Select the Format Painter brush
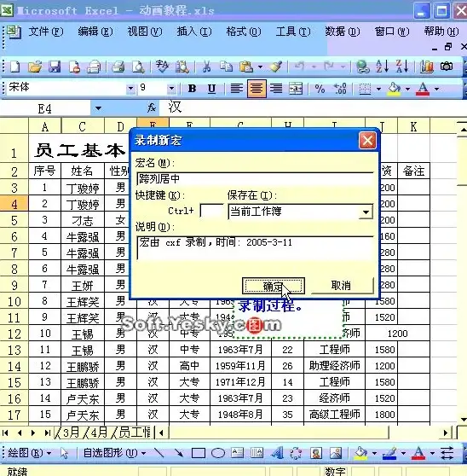 click(276, 67)
